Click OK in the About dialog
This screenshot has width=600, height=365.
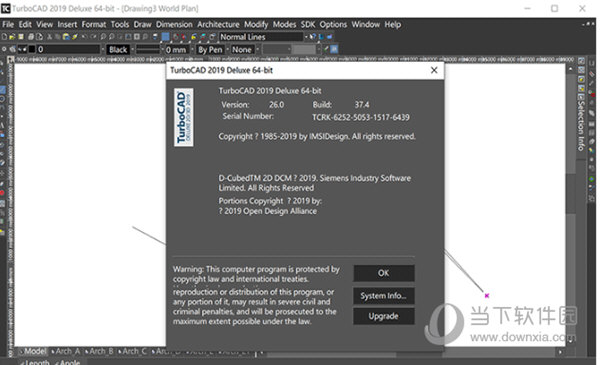tap(384, 273)
